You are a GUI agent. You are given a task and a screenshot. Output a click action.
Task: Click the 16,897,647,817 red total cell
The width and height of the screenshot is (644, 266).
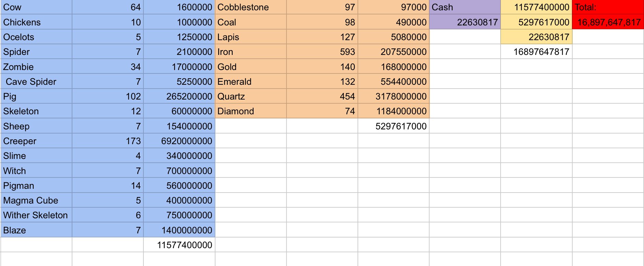pyautogui.click(x=608, y=22)
